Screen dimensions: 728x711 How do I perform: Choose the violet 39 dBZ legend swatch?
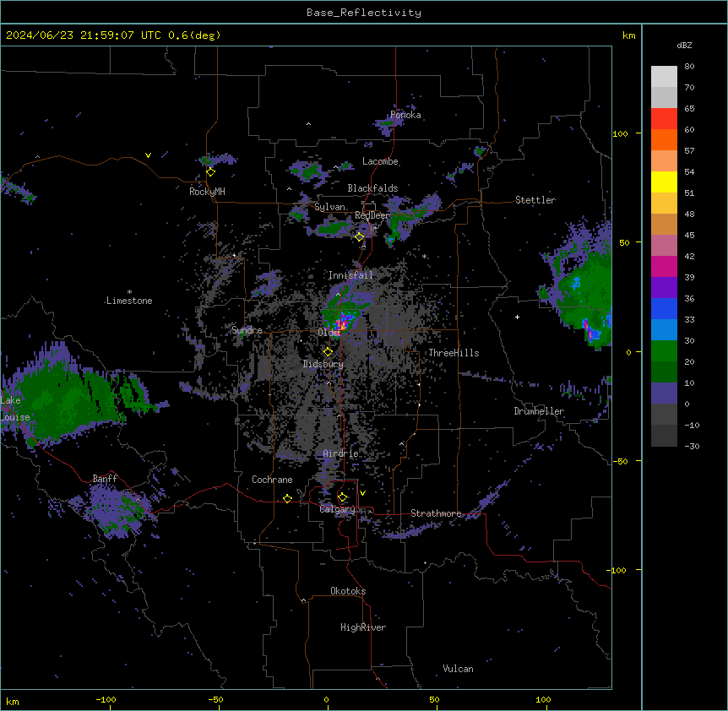(664, 288)
